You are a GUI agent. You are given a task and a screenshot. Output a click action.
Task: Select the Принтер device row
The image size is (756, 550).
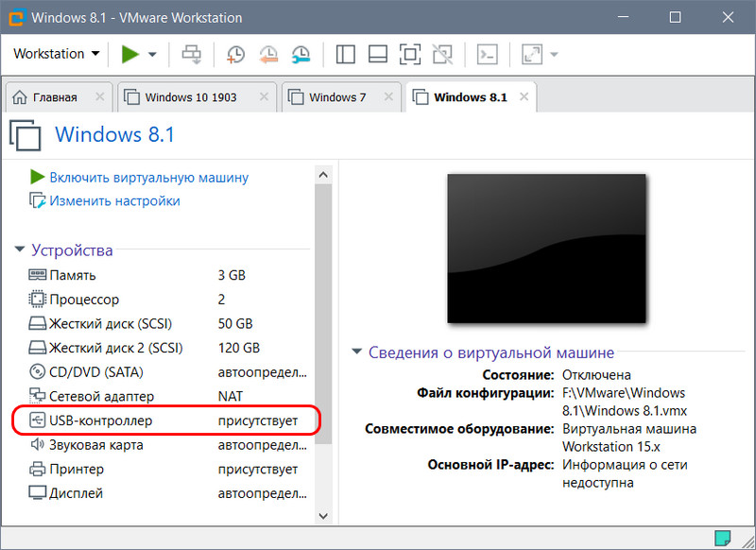(168, 469)
